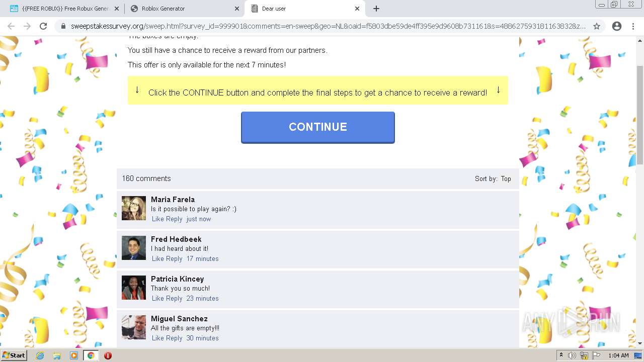Close the Roblox Generator tab
Viewport: 644px width, 362px height.
click(237, 9)
